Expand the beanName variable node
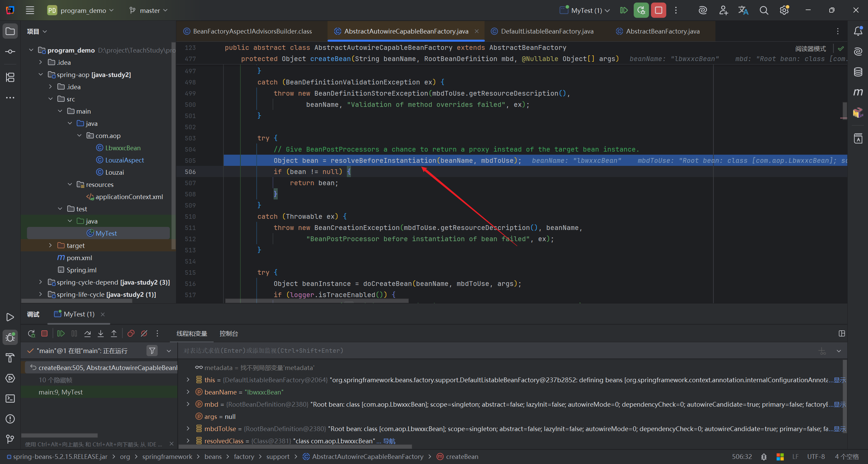This screenshot has width=868, height=464. 188,392
